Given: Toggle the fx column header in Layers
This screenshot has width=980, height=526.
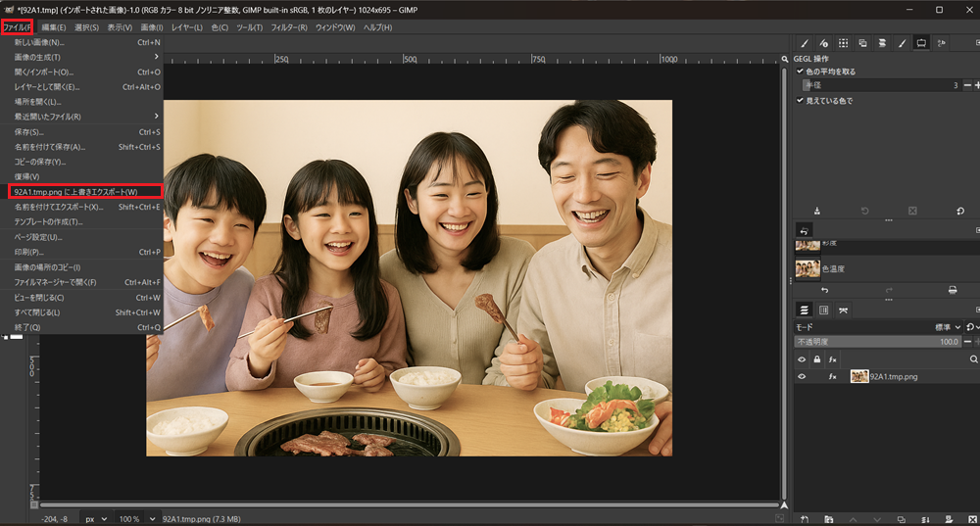Looking at the screenshot, I should coord(832,359).
